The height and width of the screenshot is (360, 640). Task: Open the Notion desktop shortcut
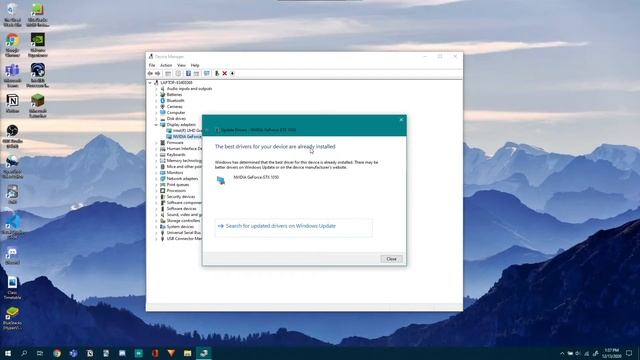click(12, 103)
